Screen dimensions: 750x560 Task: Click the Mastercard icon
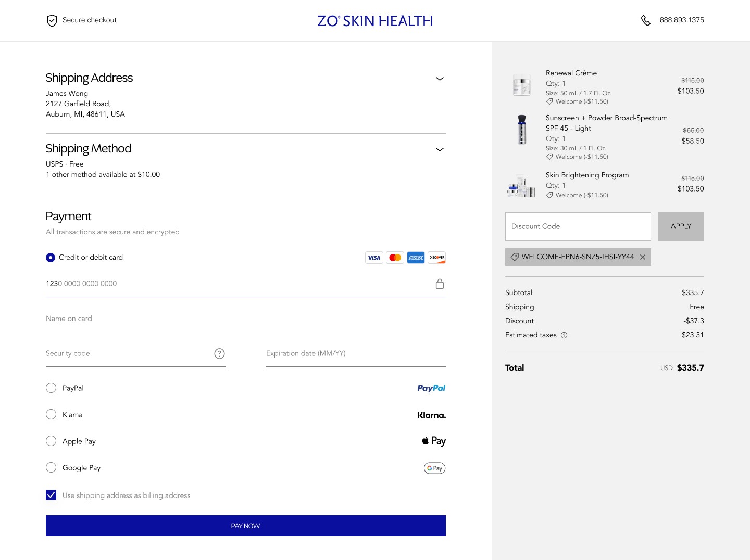395,258
